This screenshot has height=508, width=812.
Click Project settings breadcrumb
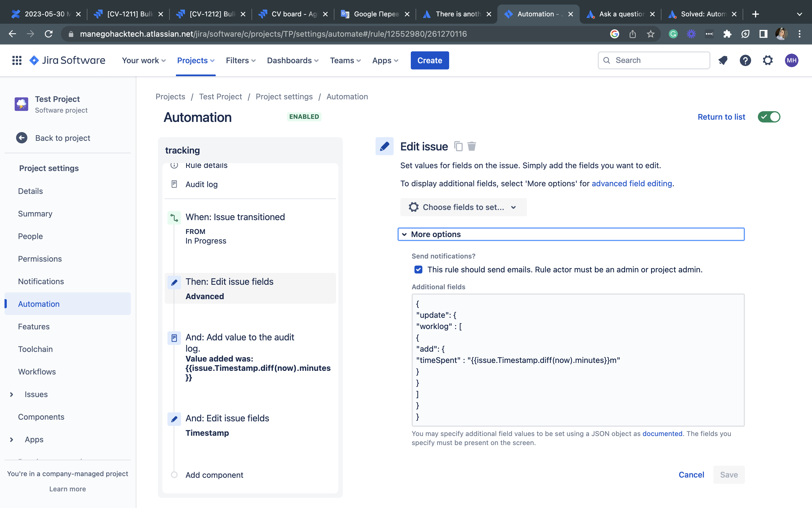(284, 97)
